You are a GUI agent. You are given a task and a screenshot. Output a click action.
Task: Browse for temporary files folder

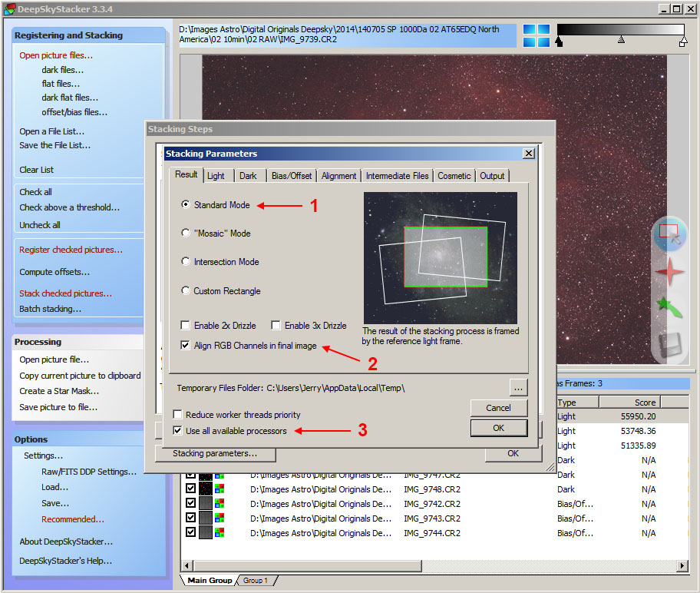(x=518, y=388)
